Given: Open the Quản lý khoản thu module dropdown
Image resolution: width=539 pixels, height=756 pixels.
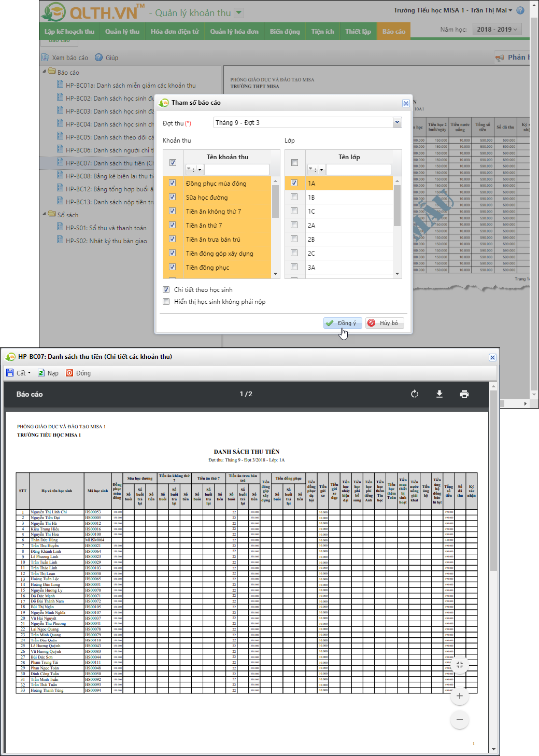Looking at the screenshot, I should pyautogui.click(x=239, y=12).
